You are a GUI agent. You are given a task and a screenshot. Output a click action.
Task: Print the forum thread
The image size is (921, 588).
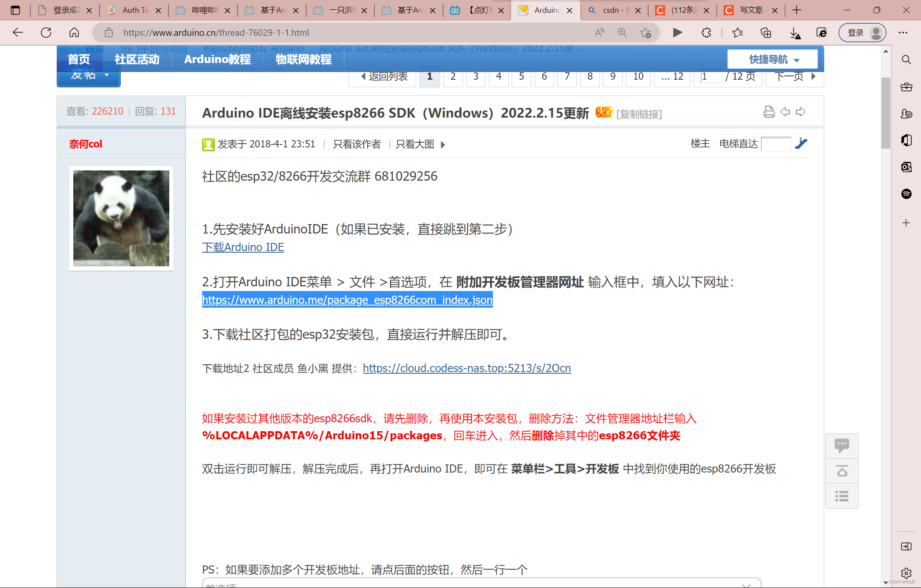[x=769, y=112]
